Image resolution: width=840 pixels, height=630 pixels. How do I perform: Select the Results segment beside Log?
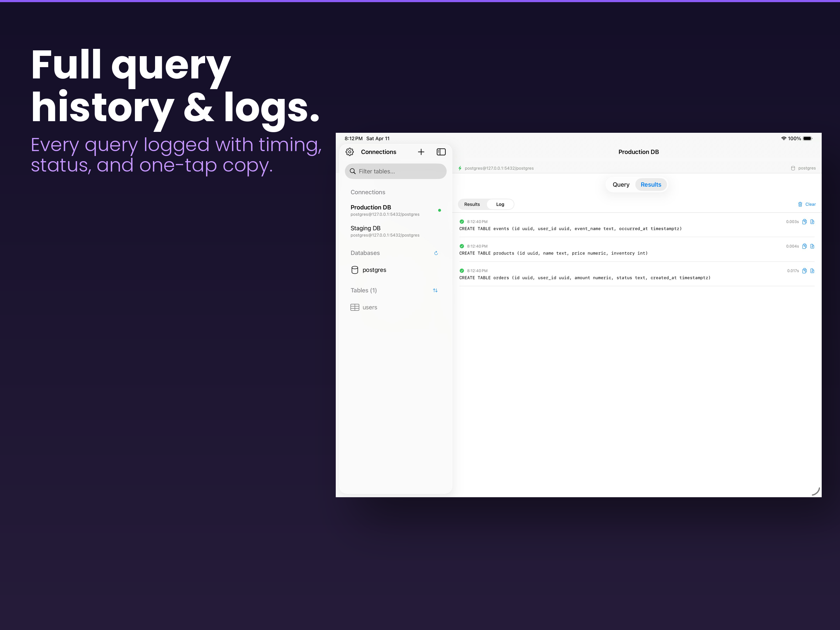[x=472, y=204]
